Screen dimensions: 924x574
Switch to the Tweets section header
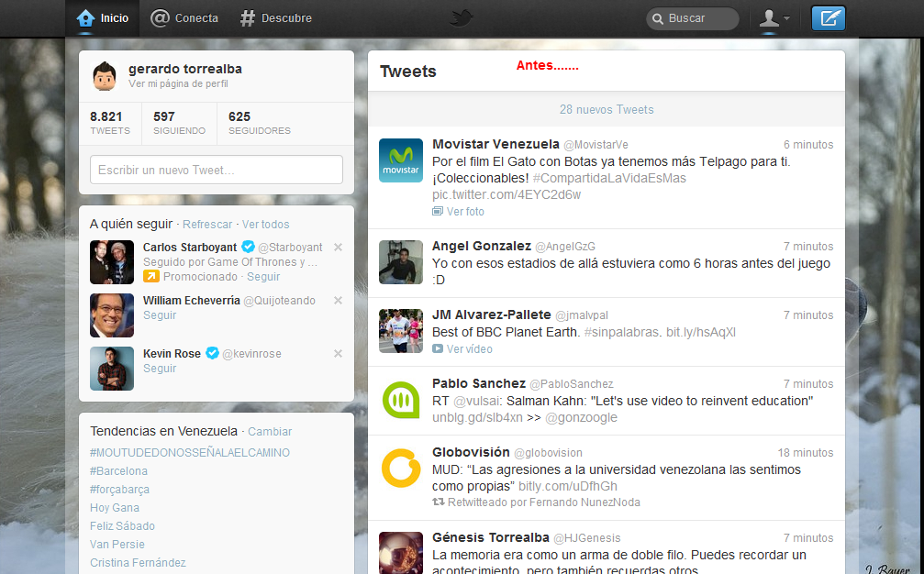(x=406, y=71)
